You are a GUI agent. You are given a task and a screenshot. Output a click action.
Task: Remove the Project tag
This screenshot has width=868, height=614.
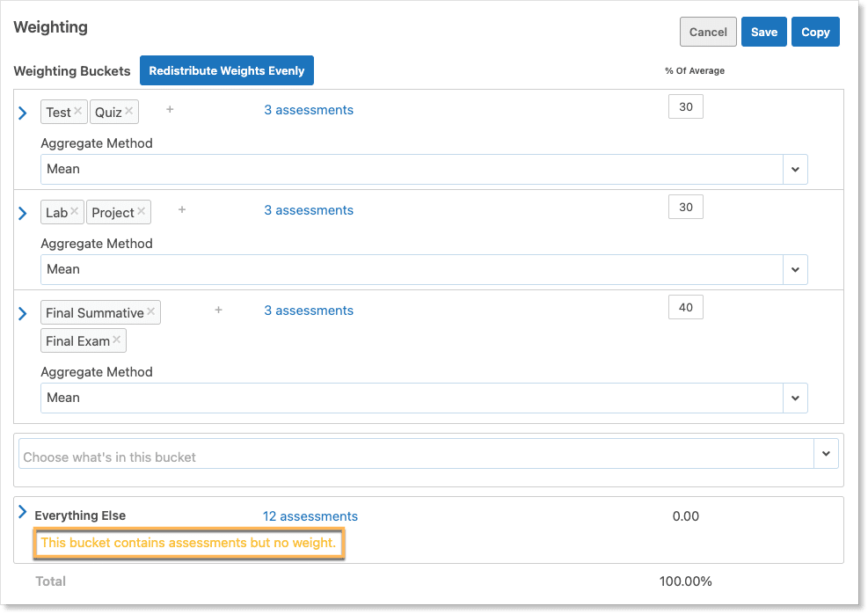pyautogui.click(x=142, y=211)
